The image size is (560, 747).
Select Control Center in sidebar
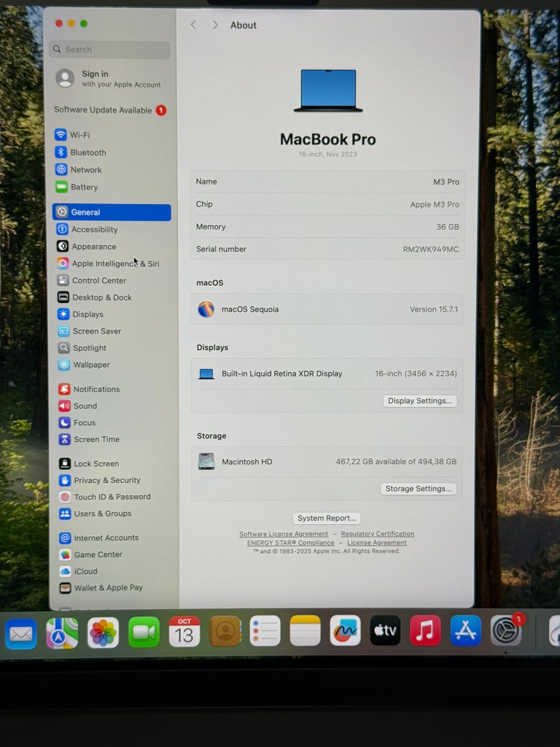(x=92, y=280)
